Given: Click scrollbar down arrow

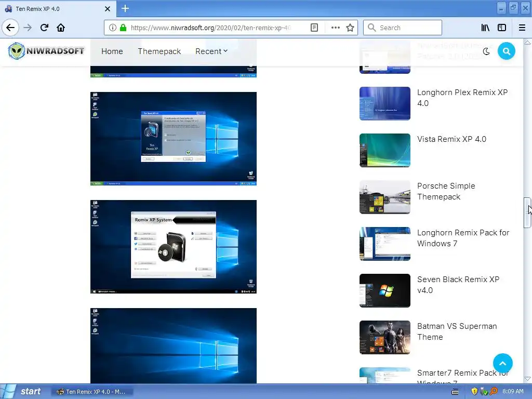Looking at the screenshot, I should (527, 379).
